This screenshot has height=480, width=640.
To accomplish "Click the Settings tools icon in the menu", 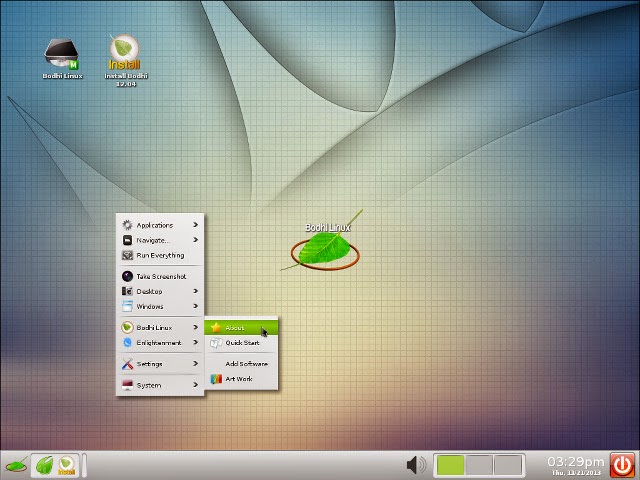I will pyautogui.click(x=127, y=364).
